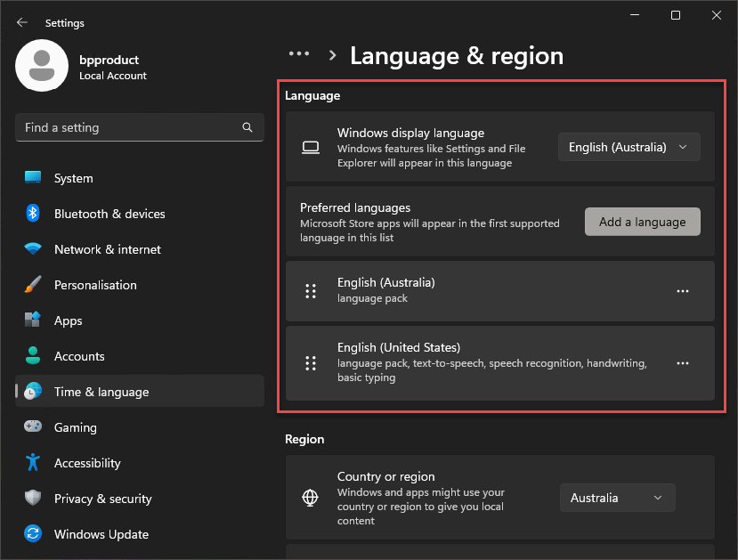Click the Language section heading
738x560 pixels.
point(312,95)
